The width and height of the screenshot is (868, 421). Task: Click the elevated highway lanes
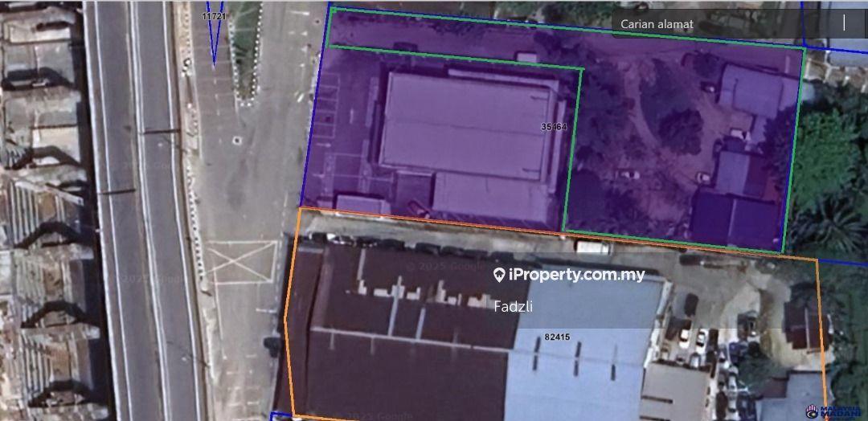click(143, 210)
